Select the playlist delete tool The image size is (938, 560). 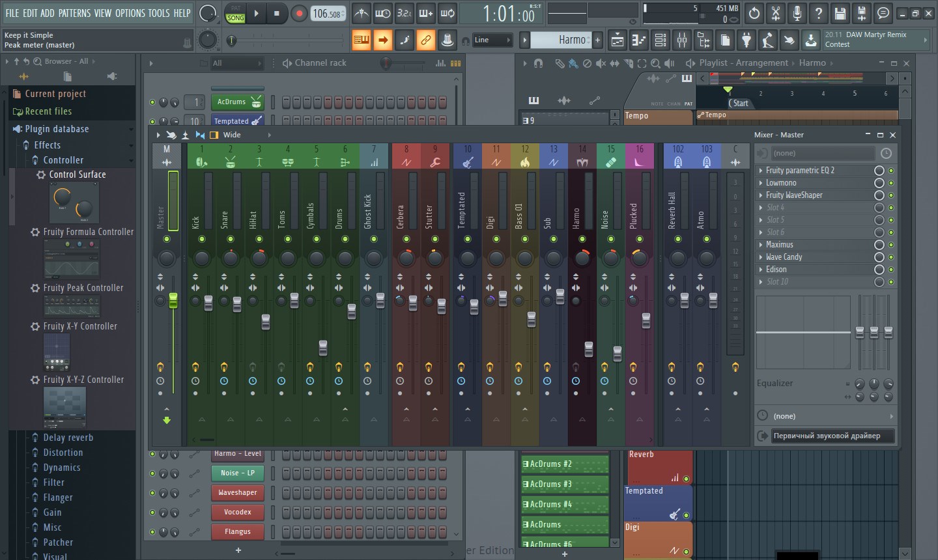pyautogui.click(x=587, y=63)
